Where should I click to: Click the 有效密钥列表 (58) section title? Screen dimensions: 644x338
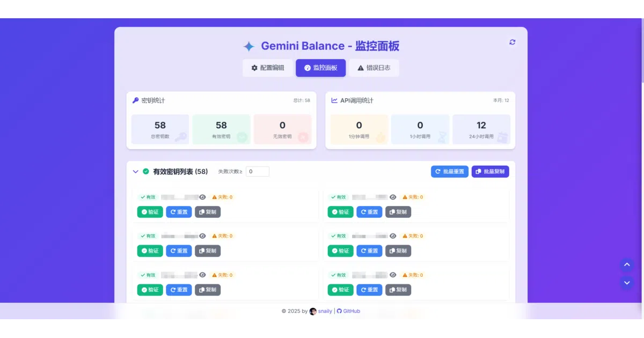pos(180,172)
